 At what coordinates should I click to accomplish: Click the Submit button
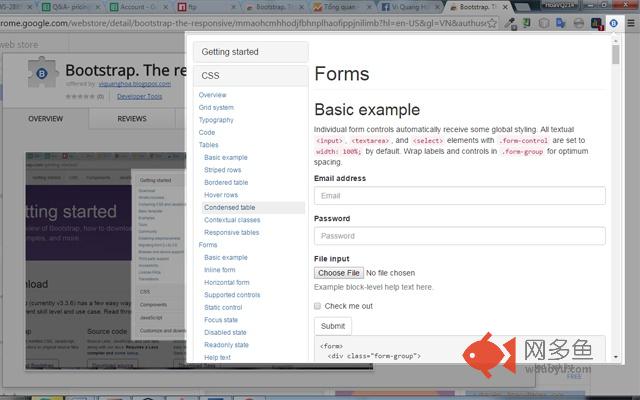point(333,326)
